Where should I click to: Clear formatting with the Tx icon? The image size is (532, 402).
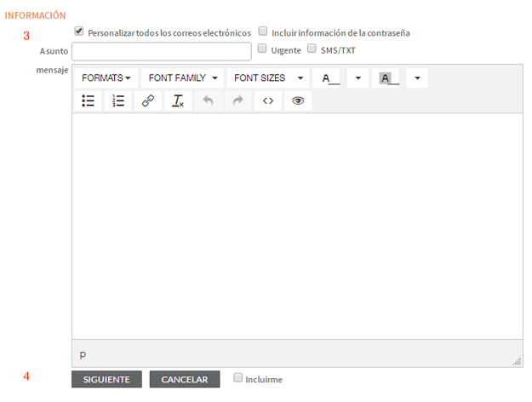click(178, 100)
